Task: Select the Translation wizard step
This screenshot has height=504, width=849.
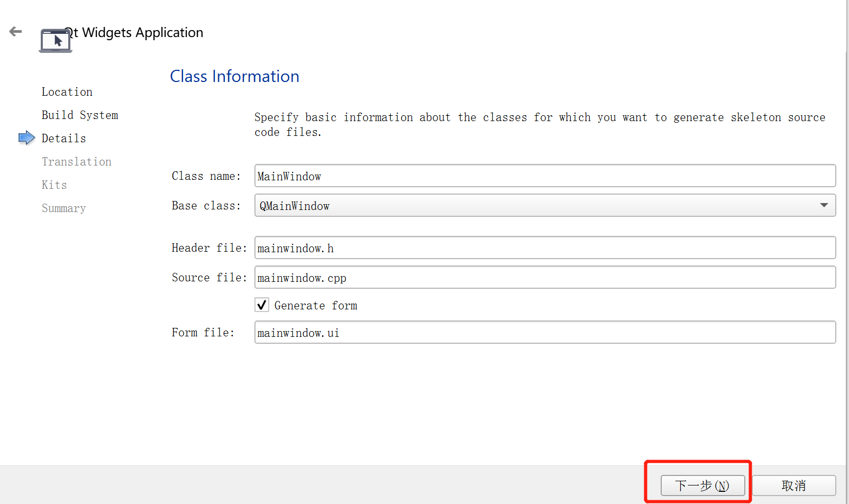Action: [77, 162]
